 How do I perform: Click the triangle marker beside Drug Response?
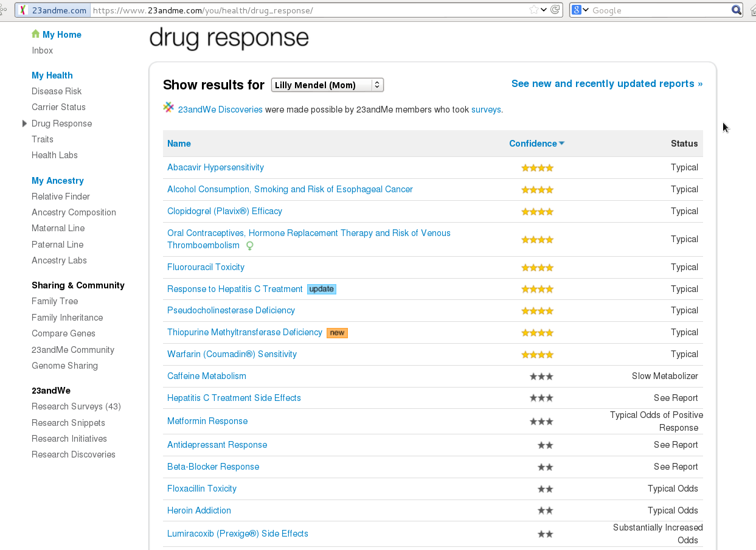(24, 124)
